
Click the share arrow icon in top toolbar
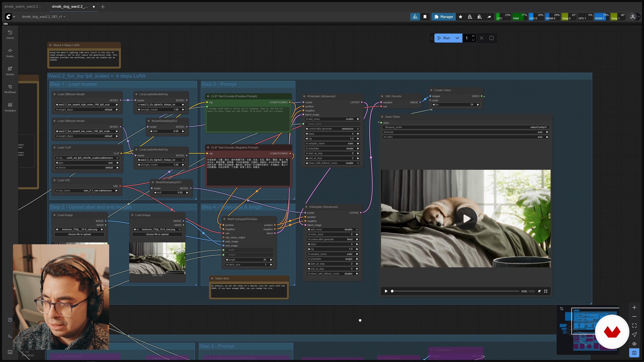(489, 17)
